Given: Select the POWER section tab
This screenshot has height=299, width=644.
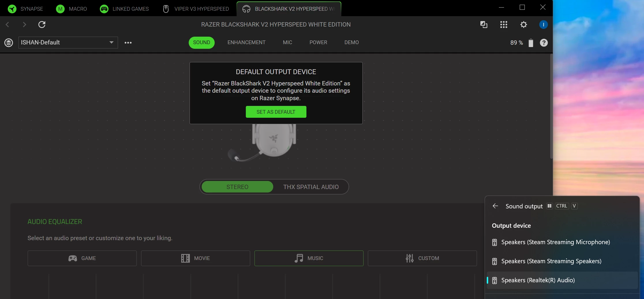Looking at the screenshot, I should (318, 42).
